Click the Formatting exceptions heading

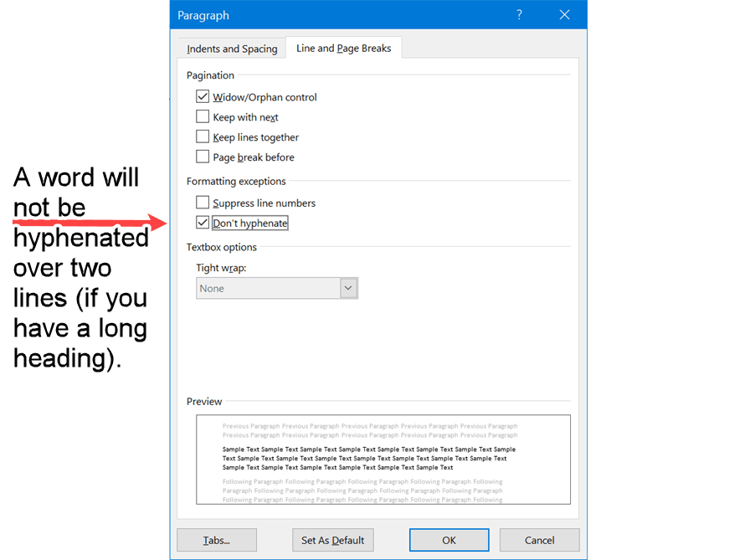click(236, 181)
